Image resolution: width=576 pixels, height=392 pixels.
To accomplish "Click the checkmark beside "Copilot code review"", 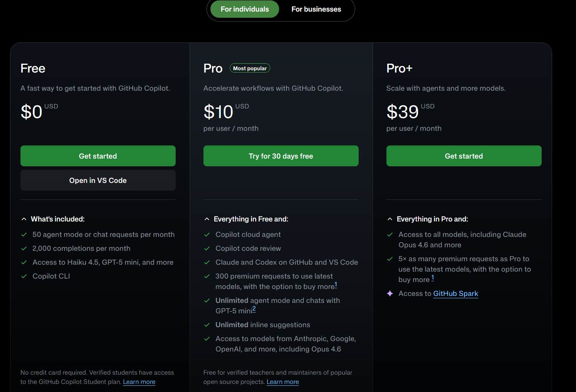I will [207, 248].
